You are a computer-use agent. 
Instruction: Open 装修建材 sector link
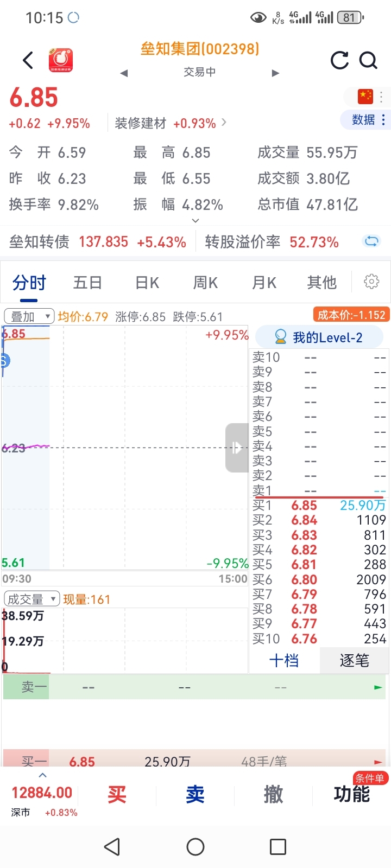pos(171,123)
